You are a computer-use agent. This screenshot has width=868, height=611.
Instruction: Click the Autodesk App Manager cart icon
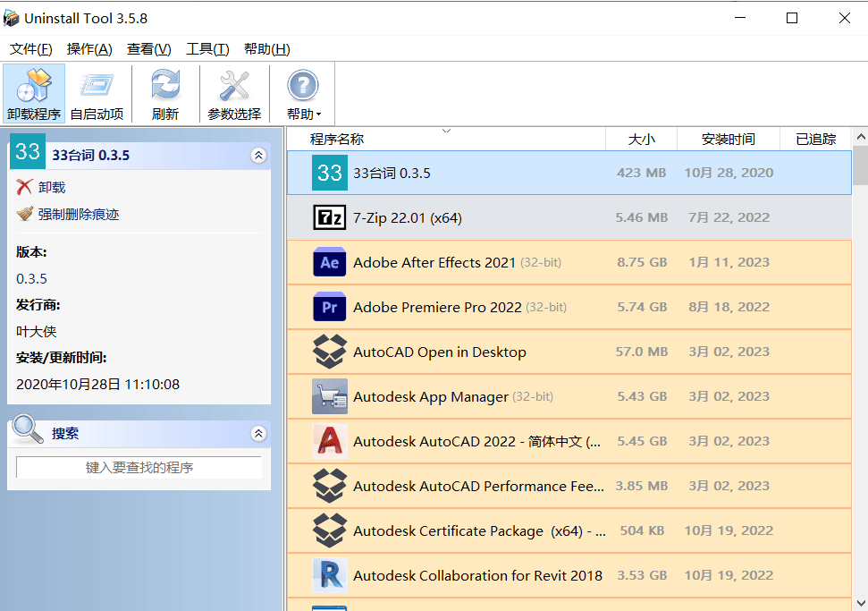pyautogui.click(x=330, y=396)
